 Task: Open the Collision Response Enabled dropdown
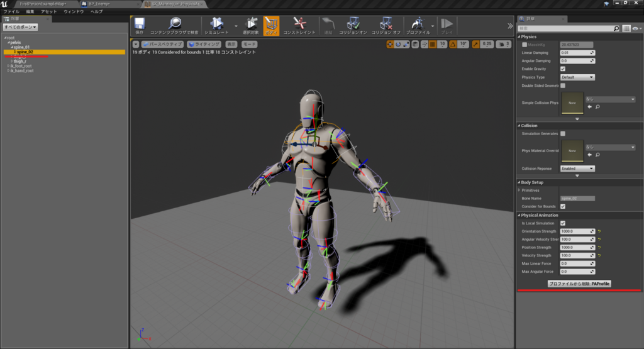click(577, 169)
